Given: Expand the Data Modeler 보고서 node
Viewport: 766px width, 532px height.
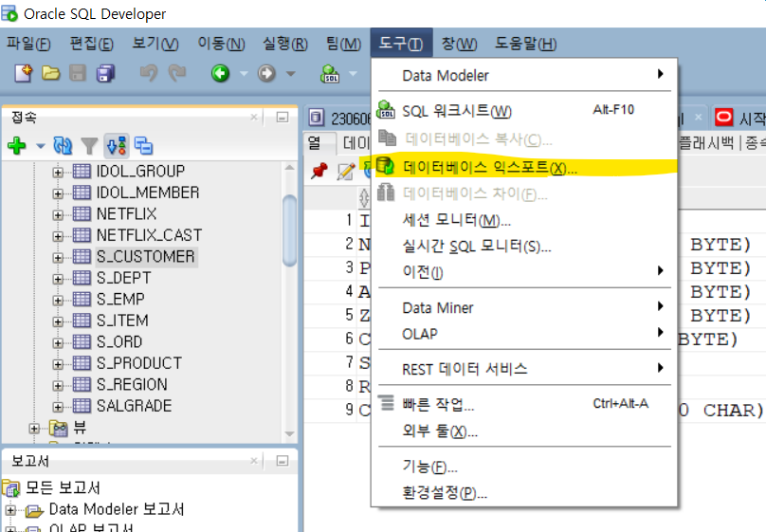Looking at the screenshot, I should 10,510.
